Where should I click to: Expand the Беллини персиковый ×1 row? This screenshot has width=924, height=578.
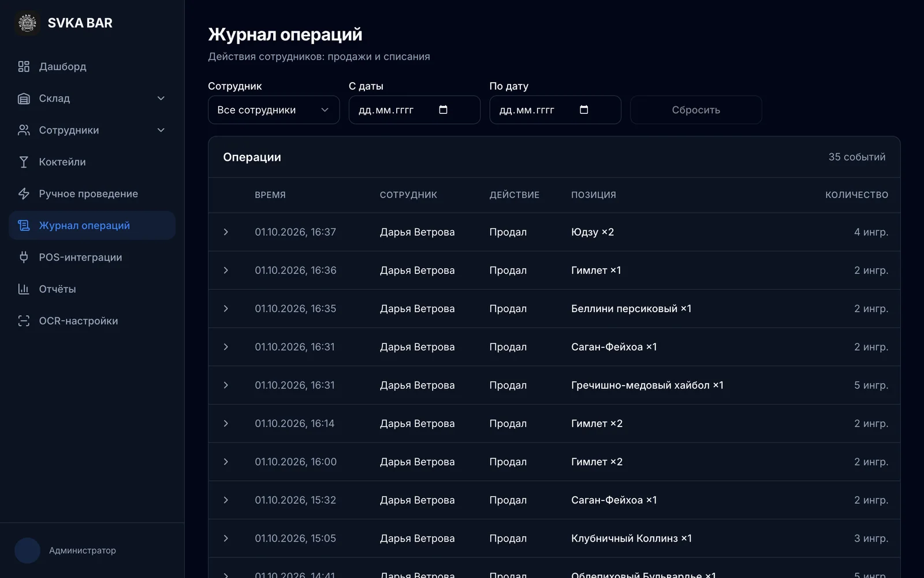click(226, 309)
